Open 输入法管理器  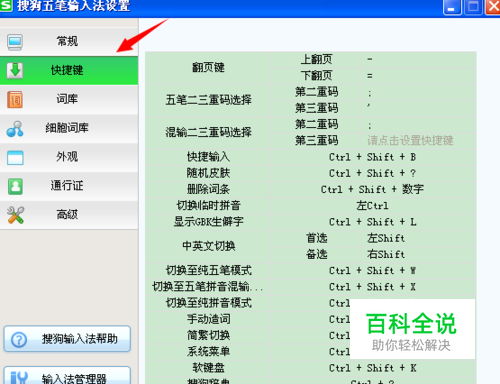[x=67, y=376]
